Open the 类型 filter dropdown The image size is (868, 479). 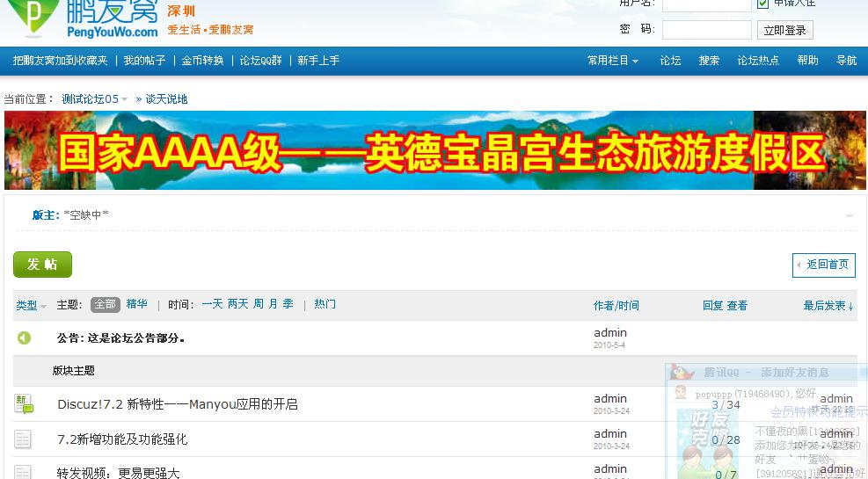31,305
